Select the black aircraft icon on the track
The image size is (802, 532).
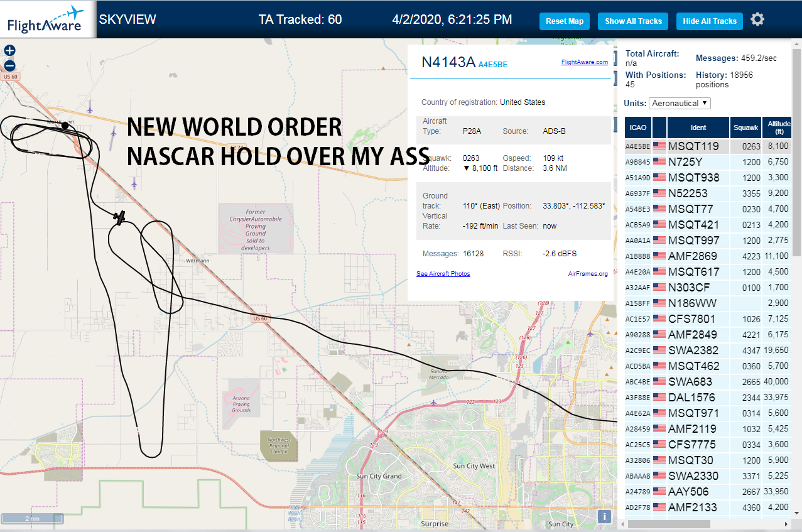[x=119, y=217]
